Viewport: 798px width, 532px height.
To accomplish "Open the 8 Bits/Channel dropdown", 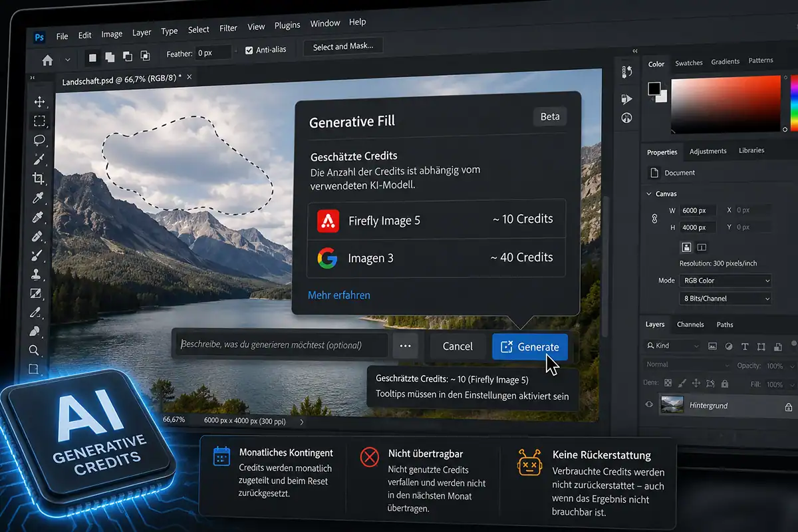I will coord(725,299).
